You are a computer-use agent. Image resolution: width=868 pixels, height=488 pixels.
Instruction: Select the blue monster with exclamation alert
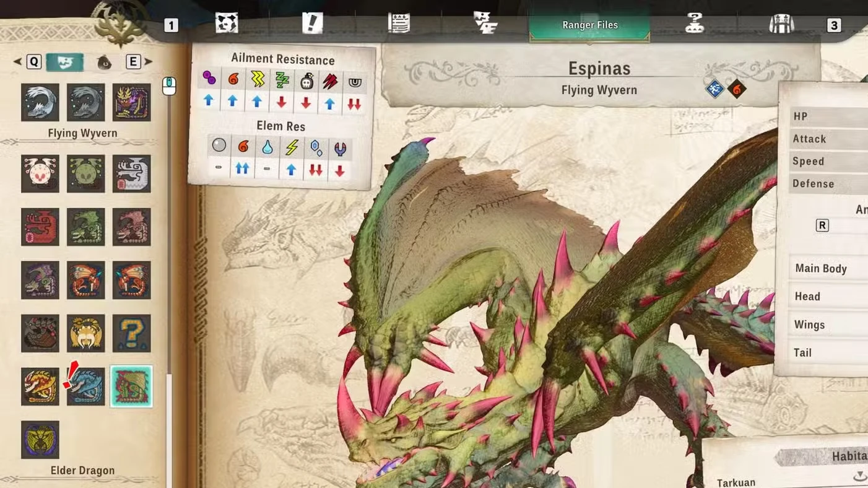pyautogui.click(x=86, y=386)
